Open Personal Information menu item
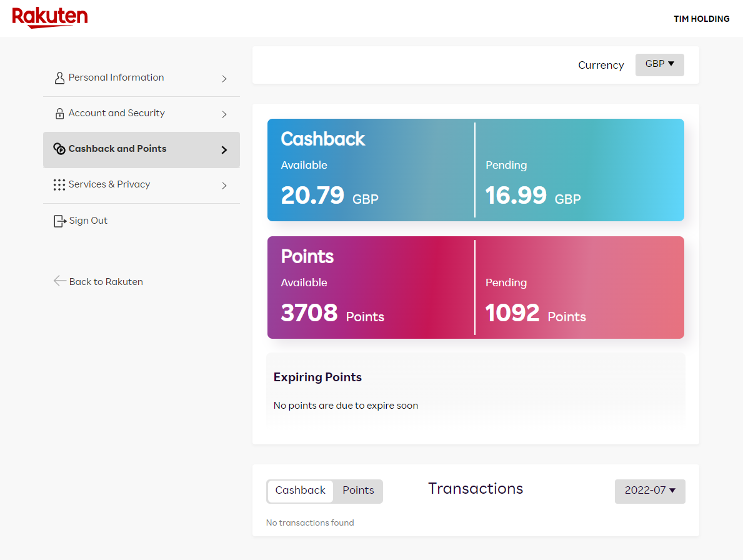This screenshot has height=560, width=743. coord(141,79)
